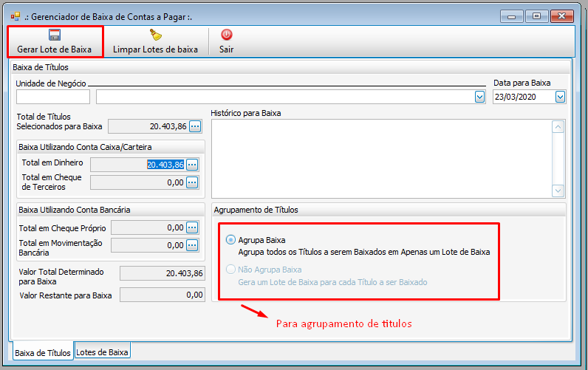Click the Unidade de Negócio code field
Image resolution: width=588 pixels, height=370 pixels.
coord(53,97)
